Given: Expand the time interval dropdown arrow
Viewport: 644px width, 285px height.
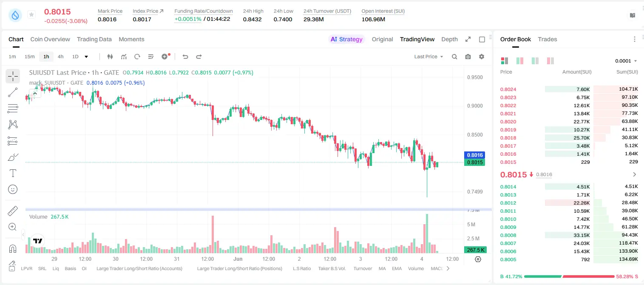Looking at the screenshot, I should 86,57.
